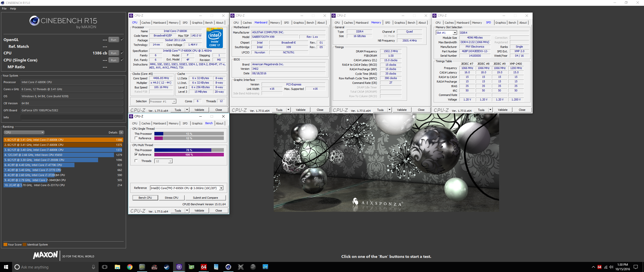This screenshot has height=272, width=644.
Task: Run the OpenGL benchmark
Action: tap(114, 40)
